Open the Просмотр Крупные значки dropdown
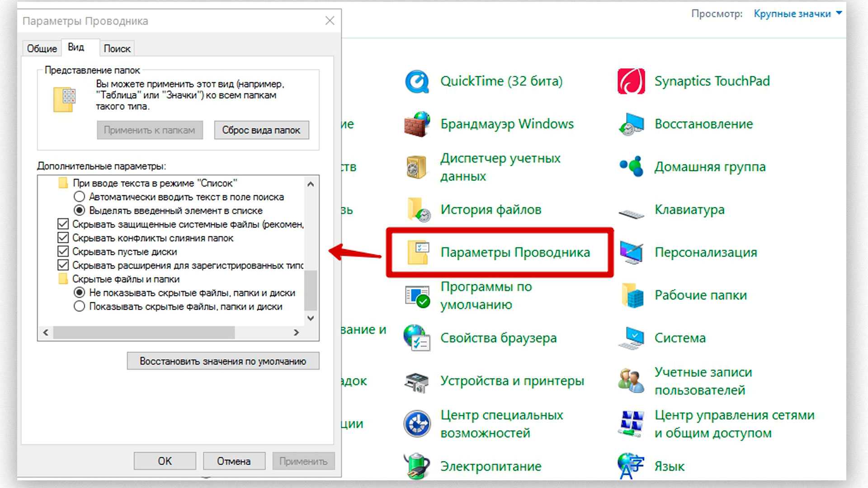Image resolution: width=868 pixels, height=488 pixels. [x=797, y=14]
